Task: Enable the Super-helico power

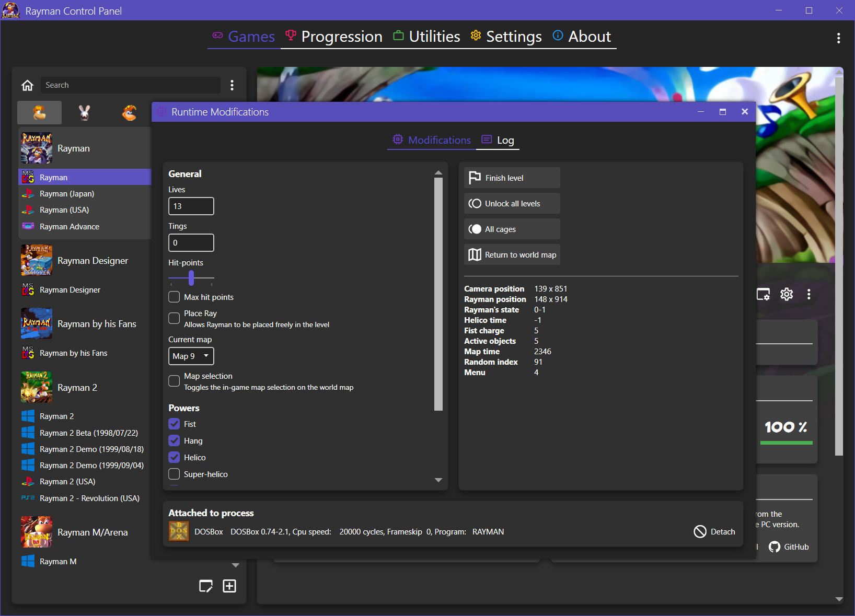Action: point(174,474)
